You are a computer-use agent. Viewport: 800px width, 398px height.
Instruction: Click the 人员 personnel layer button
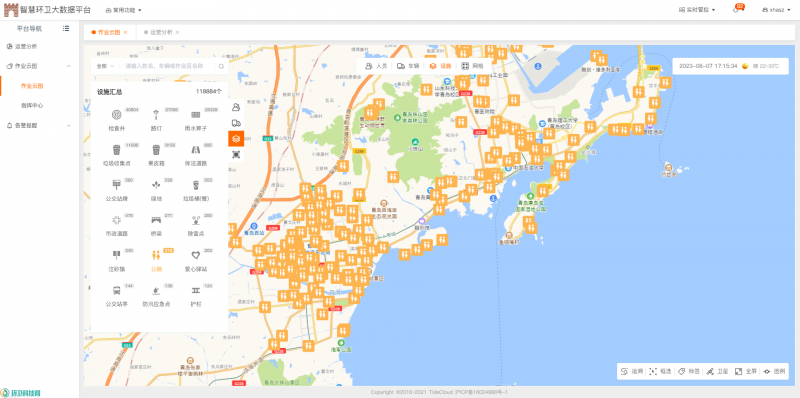376,66
